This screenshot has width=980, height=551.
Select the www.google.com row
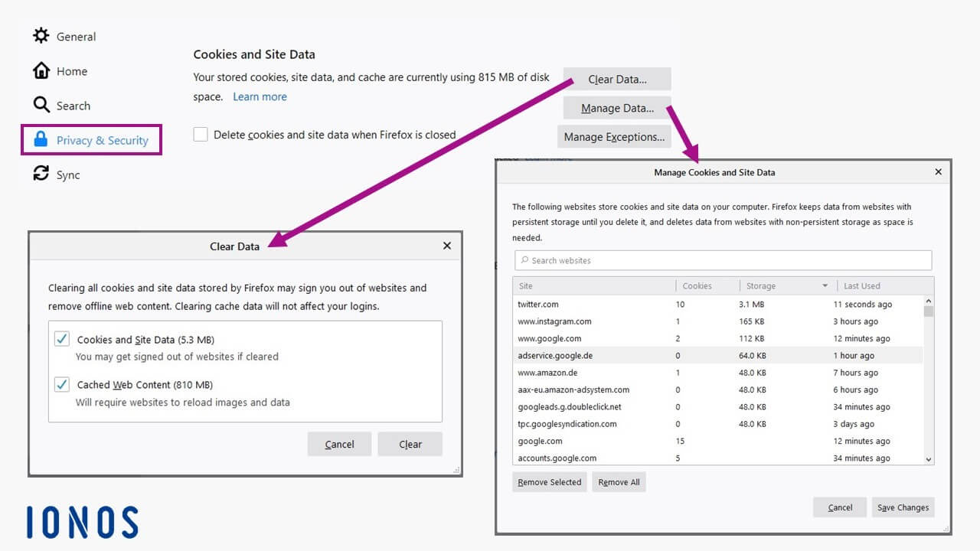tap(718, 338)
